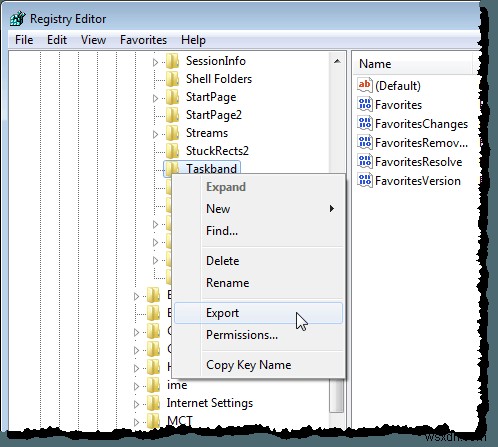Open the File menu
Viewport: 498px width, 447px height.
pos(24,40)
